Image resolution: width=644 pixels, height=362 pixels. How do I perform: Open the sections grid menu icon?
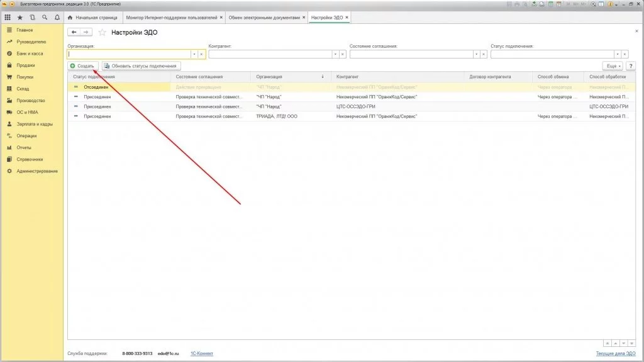(8, 17)
